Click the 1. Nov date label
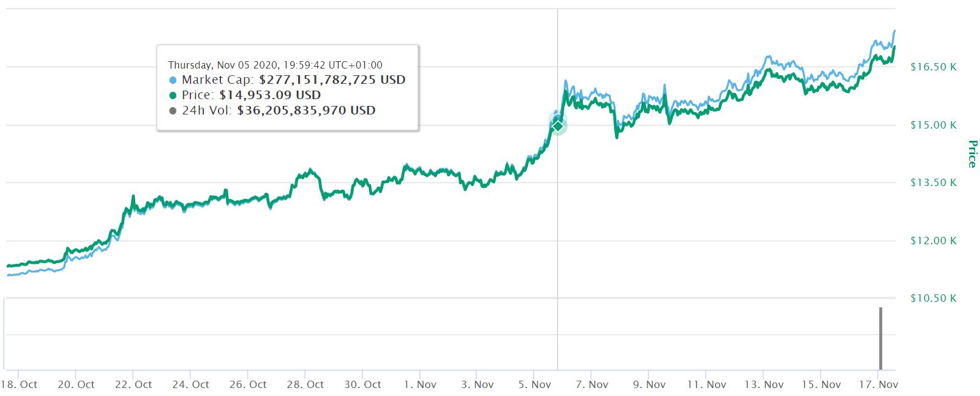The width and height of the screenshot is (980, 396). coord(419,385)
